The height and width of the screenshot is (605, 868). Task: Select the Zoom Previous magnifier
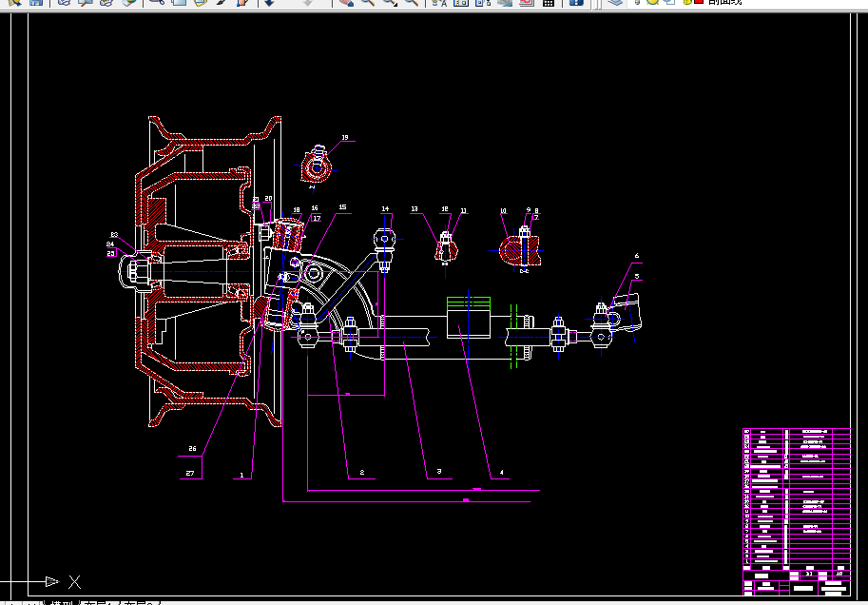[412, 2]
